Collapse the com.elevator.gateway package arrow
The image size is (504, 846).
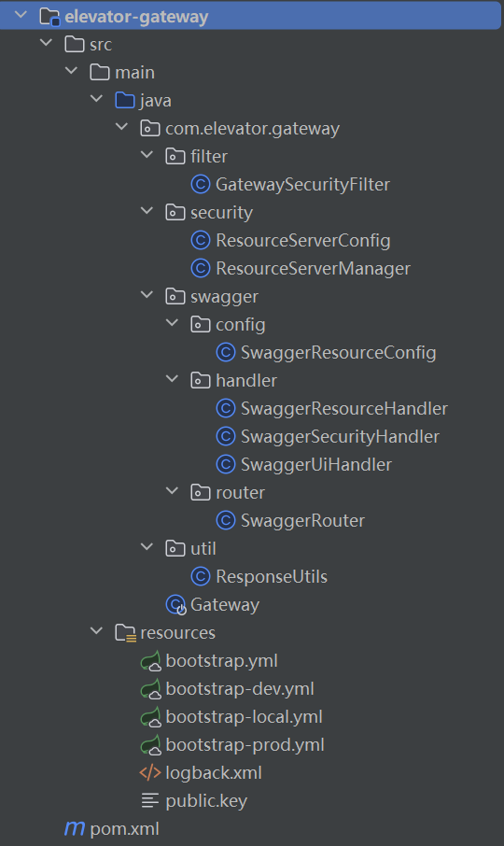122,126
